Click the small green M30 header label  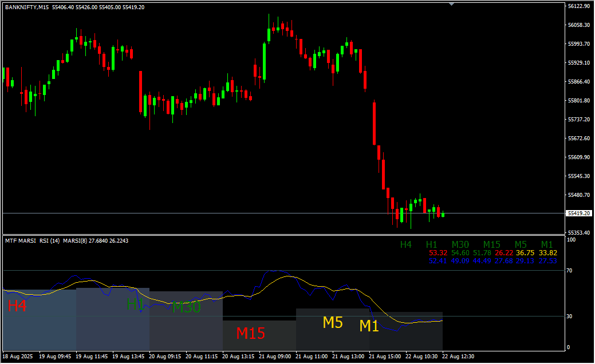click(x=460, y=244)
